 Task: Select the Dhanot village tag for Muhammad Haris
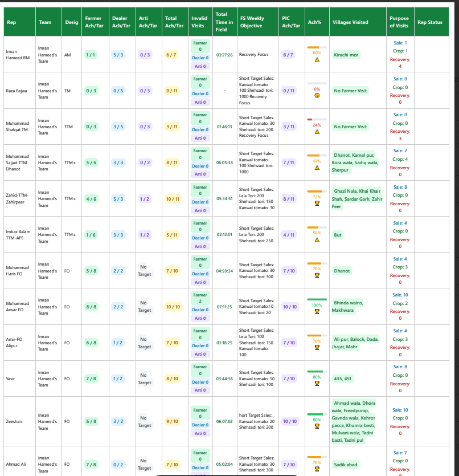coord(342,271)
